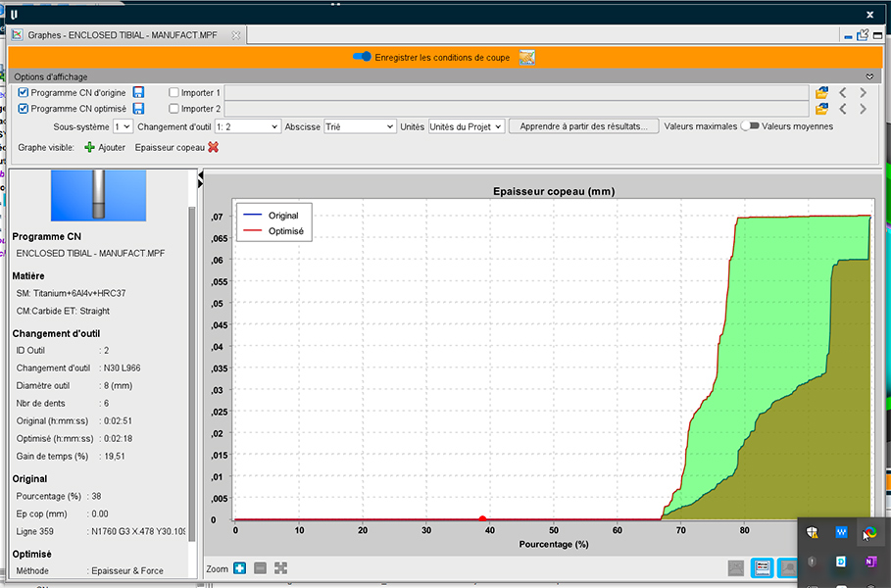
Task: Collapse the Options d'affichage section
Action: (x=869, y=76)
